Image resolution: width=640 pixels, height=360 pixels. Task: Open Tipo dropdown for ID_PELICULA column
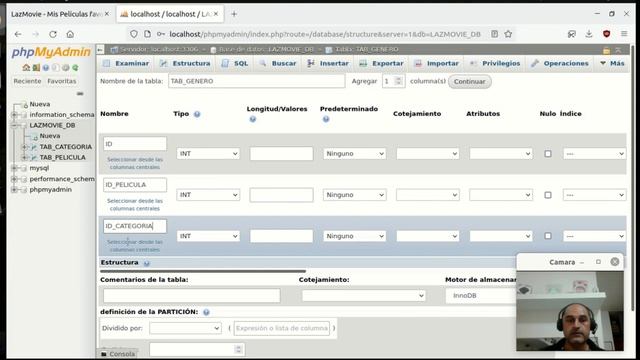pos(208,195)
